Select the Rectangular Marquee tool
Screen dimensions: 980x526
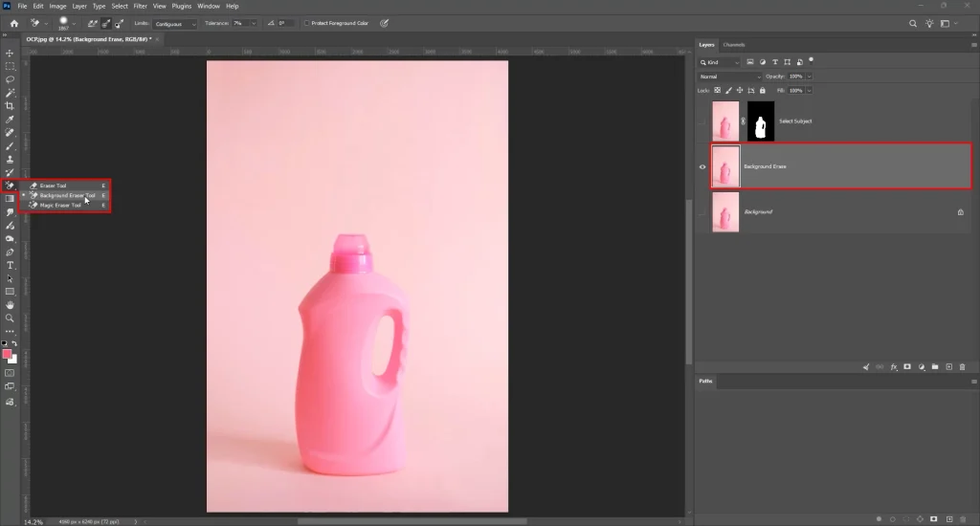[x=10, y=66]
